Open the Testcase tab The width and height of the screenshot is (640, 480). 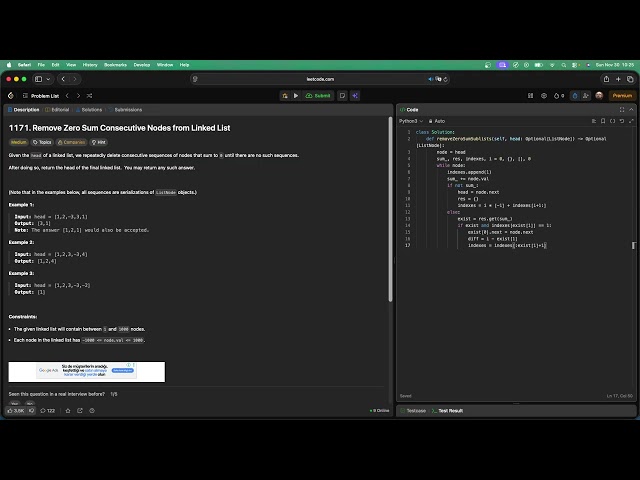[413, 411]
